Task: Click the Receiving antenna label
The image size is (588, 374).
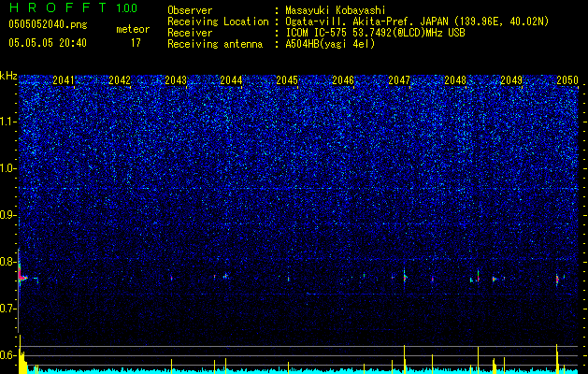Action: [x=215, y=44]
